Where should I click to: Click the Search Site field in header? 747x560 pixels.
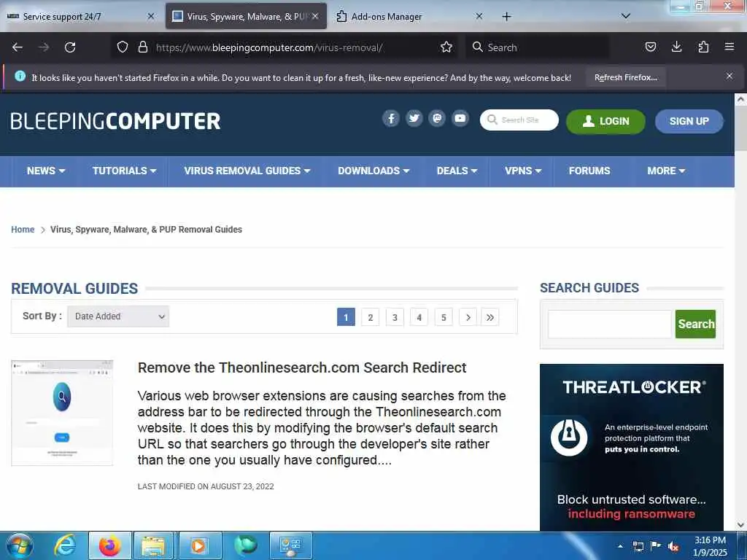click(519, 120)
